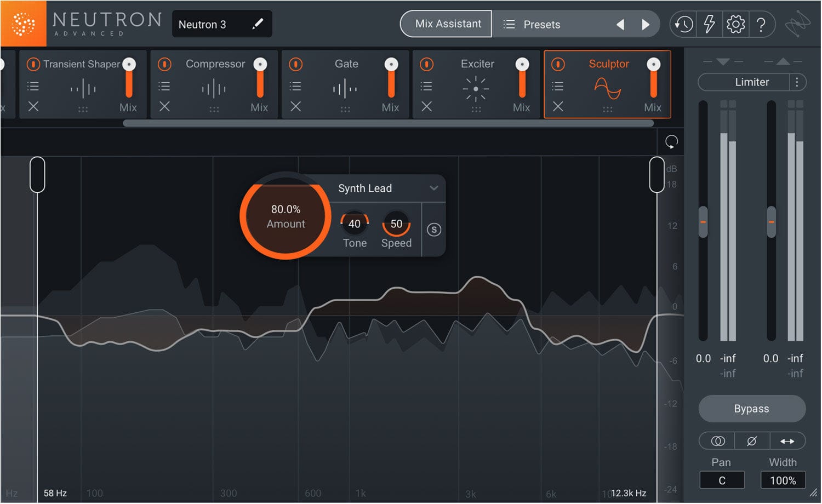Image resolution: width=822 pixels, height=504 pixels.
Task: Click the pencil icon to rename preset
Action: point(258,24)
